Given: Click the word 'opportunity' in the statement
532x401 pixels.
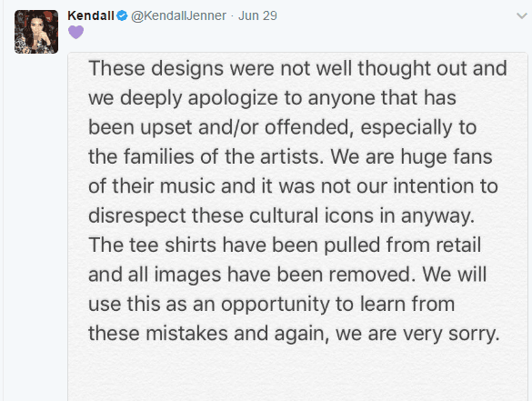Looking at the screenshot, I should 276,305.
